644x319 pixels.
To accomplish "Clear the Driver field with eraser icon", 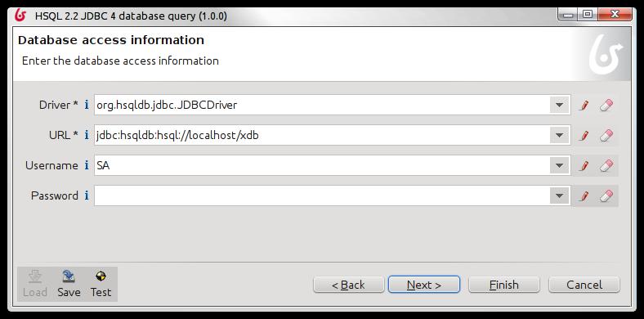I will [x=606, y=106].
